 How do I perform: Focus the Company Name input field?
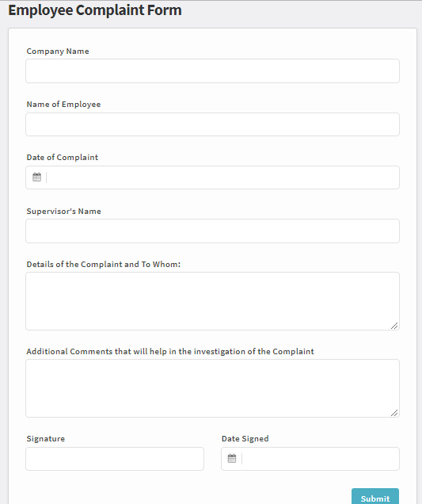213,71
